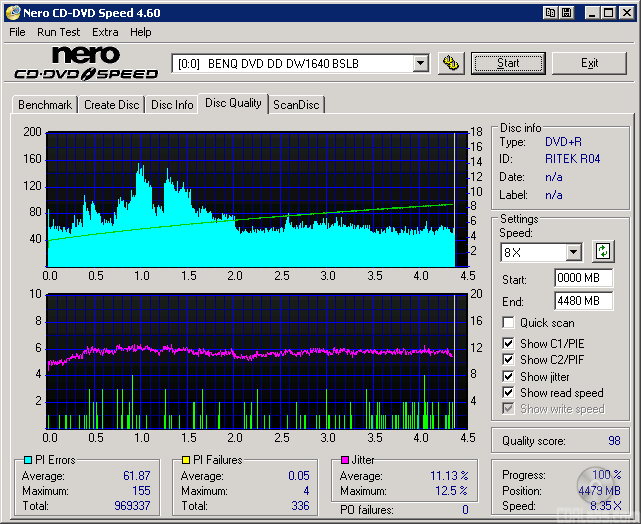Click the End position field showing 4480 MB
Screen dimensions: 641x524
583,300
